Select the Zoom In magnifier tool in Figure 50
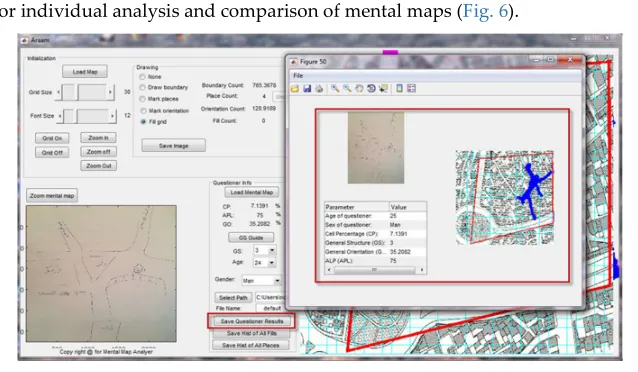This screenshot has width=638, height=372. tap(335, 88)
